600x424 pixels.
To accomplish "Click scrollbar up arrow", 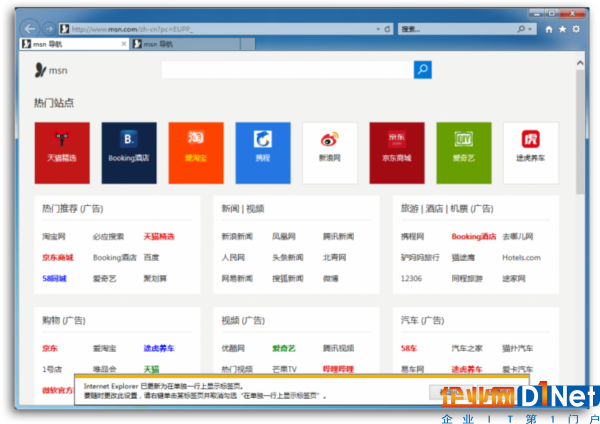I will [580, 63].
